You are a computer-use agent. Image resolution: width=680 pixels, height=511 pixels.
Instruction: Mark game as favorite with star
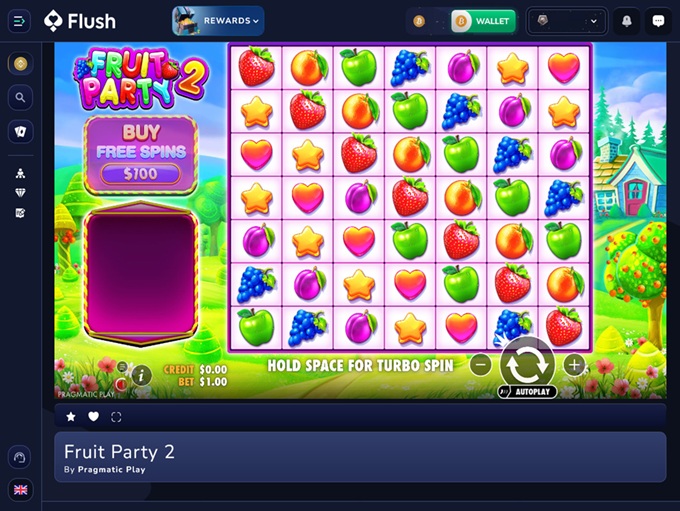(71, 417)
